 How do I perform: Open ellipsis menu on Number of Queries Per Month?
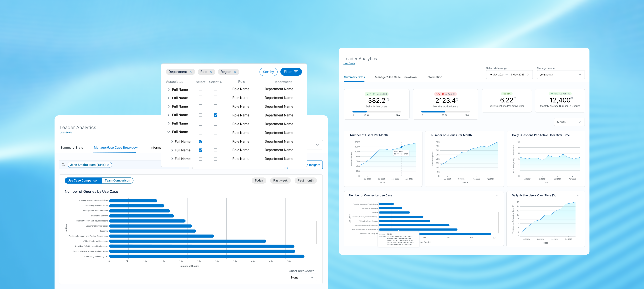point(496,135)
